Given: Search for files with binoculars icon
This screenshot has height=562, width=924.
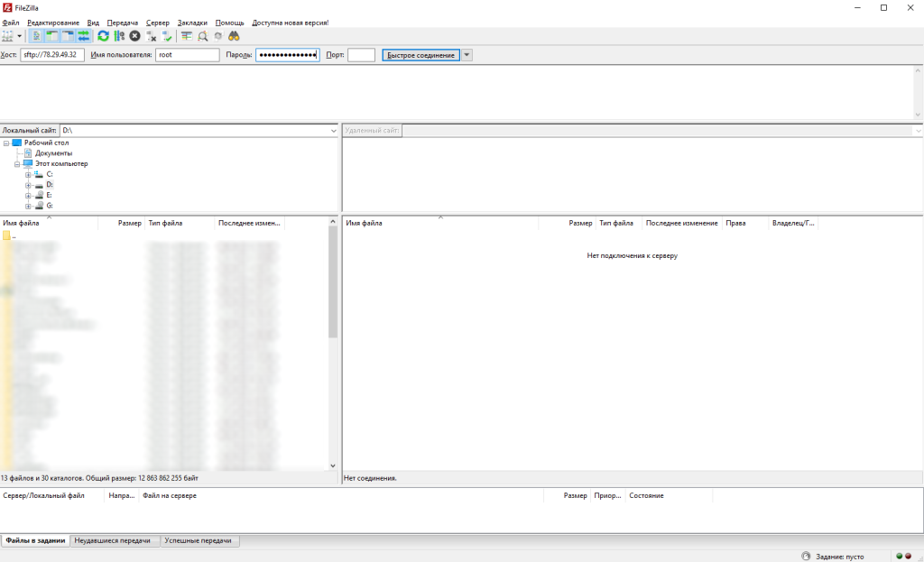Looking at the screenshot, I should click(x=234, y=36).
